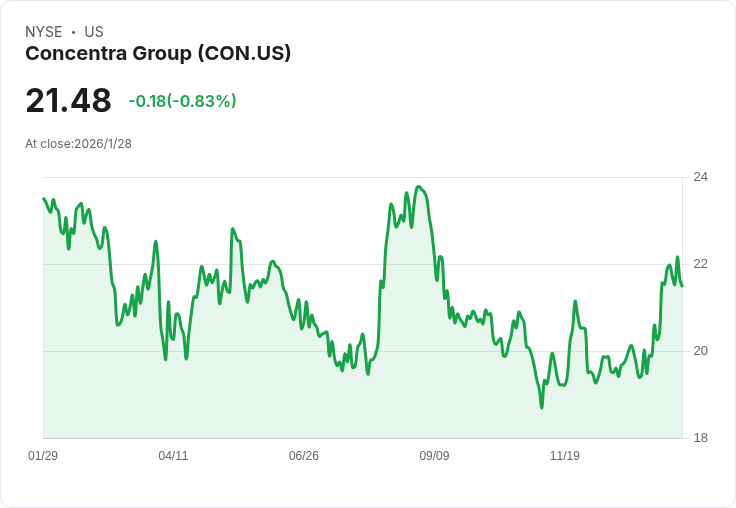Viewport: 736px width, 508px height.
Task: Click the 20 value on the price axis
Action: (x=701, y=351)
